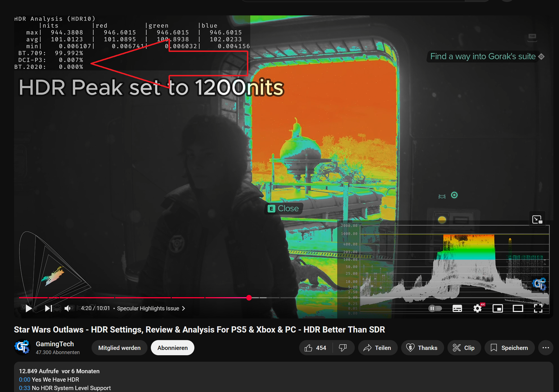Create a clip with Clip button

tap(464, 348)
